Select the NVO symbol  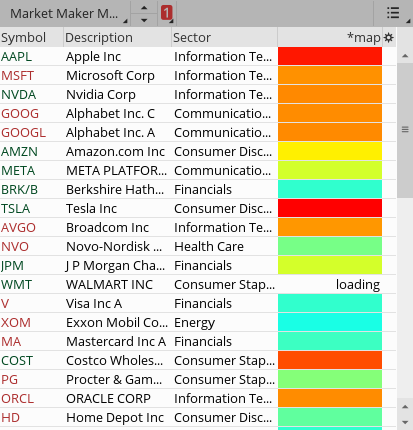(15, 247)
